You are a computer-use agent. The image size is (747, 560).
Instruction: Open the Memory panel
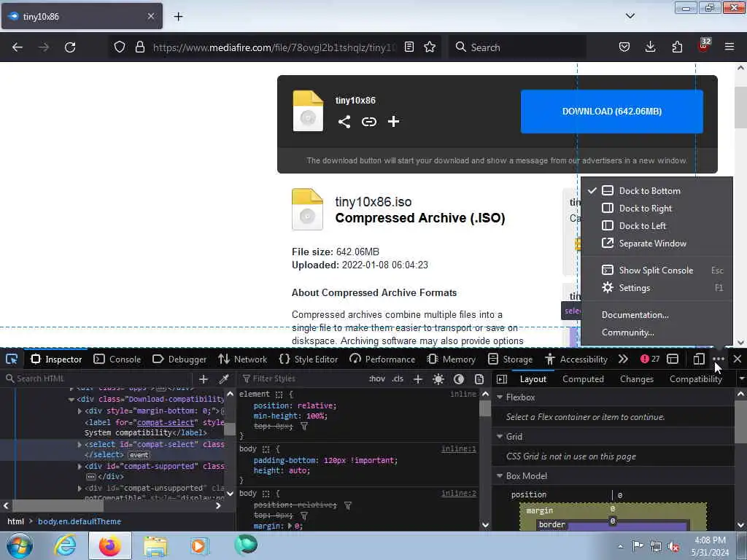[x=452, y=359]
